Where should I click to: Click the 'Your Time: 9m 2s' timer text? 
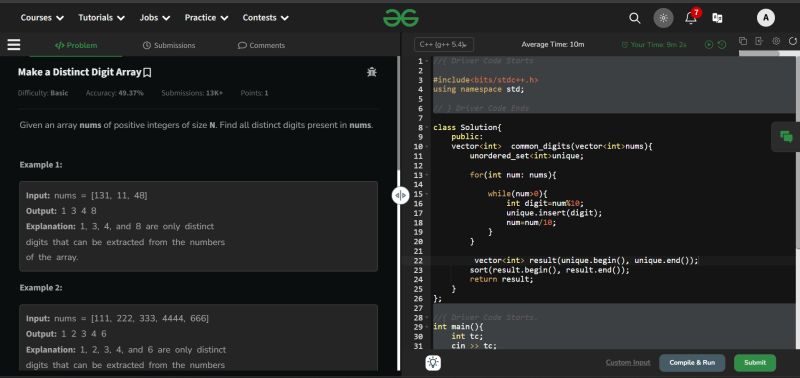coord(654,45)
